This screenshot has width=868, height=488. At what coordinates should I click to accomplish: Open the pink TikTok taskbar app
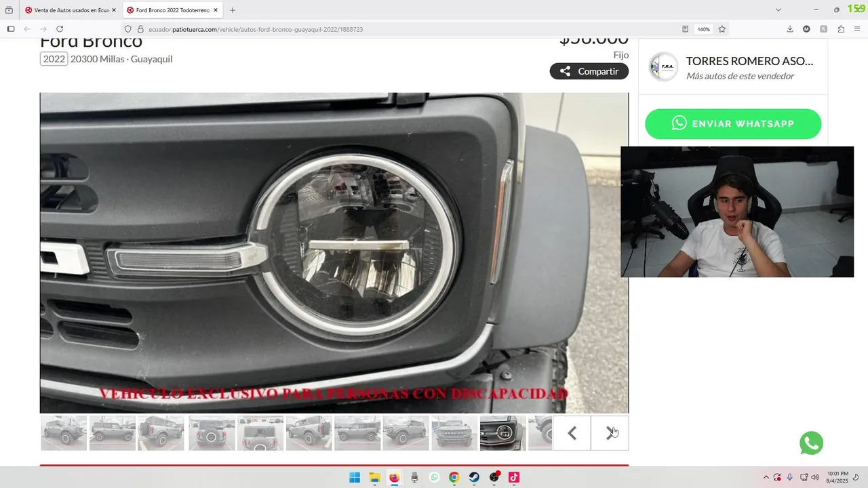point(514,477)
